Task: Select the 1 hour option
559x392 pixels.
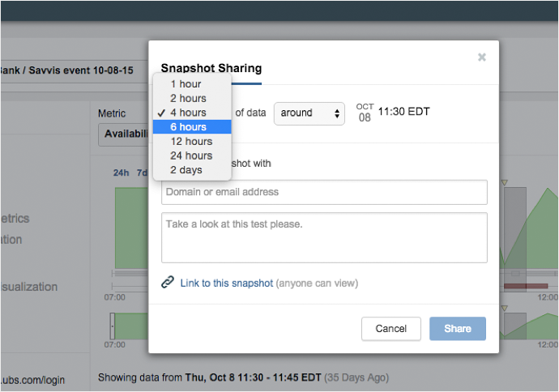Action: 186,84
